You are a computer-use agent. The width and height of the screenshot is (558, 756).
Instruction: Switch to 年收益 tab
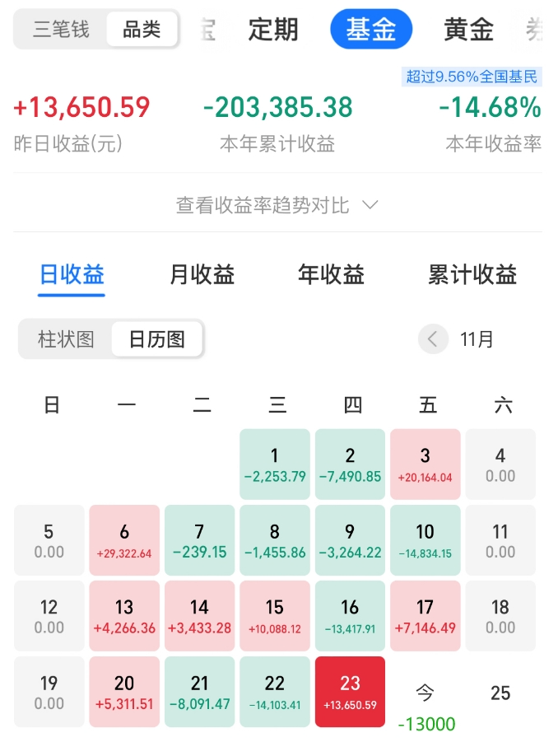tap(331, 275)
